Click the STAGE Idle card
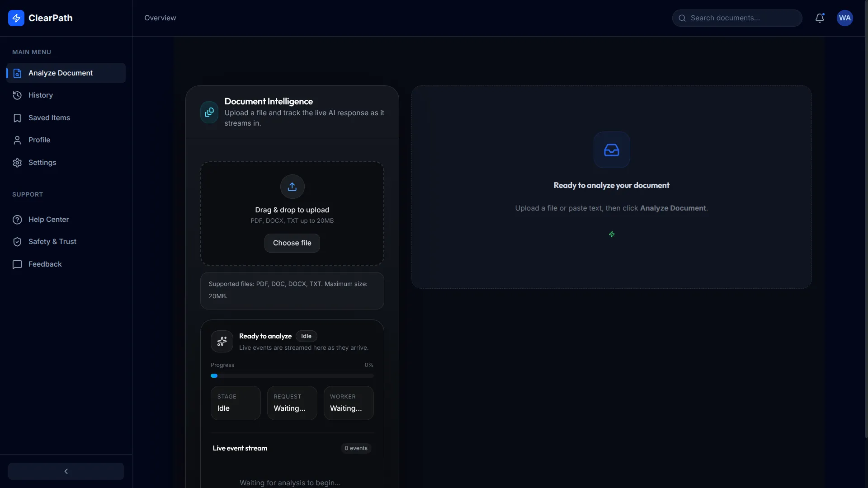868x488 pixels. pyautogui.click(x=236, y=403)
